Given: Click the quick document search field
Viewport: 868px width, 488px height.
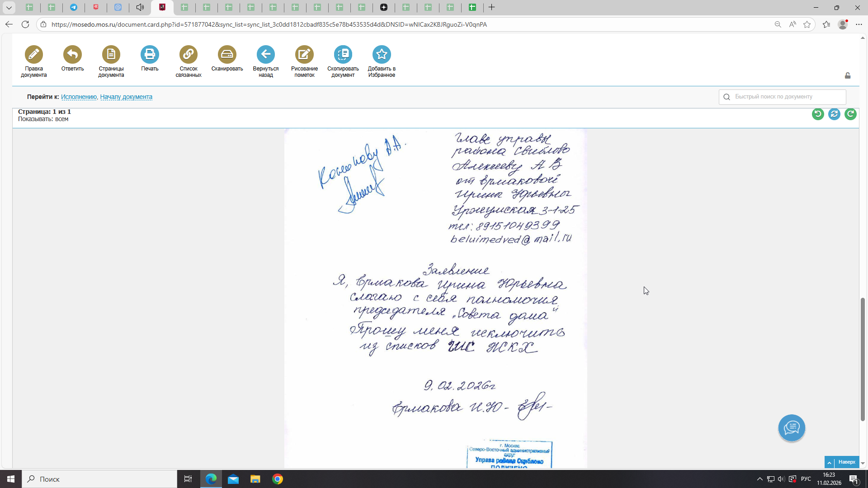Looking at the screenshot, I should tap(787, 97).
